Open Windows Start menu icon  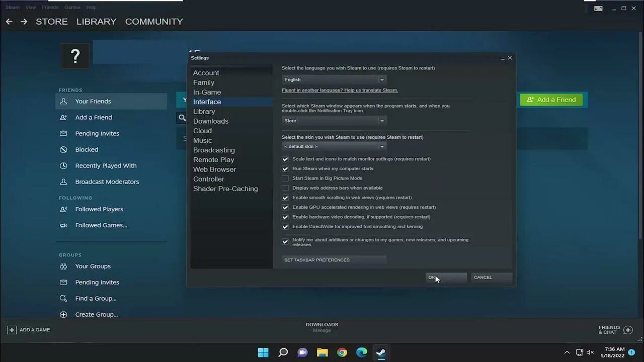[263, 352]
